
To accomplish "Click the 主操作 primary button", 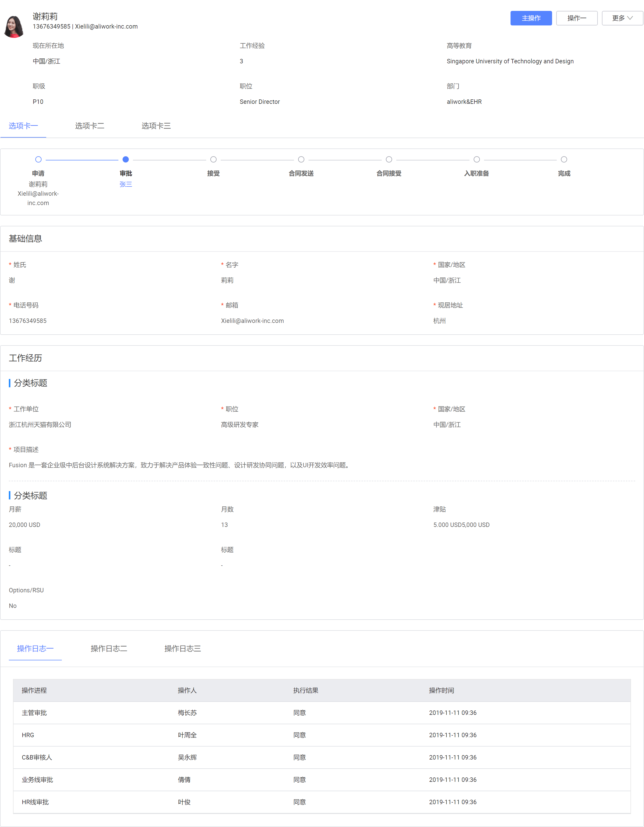I will click(x=531, y=18).
